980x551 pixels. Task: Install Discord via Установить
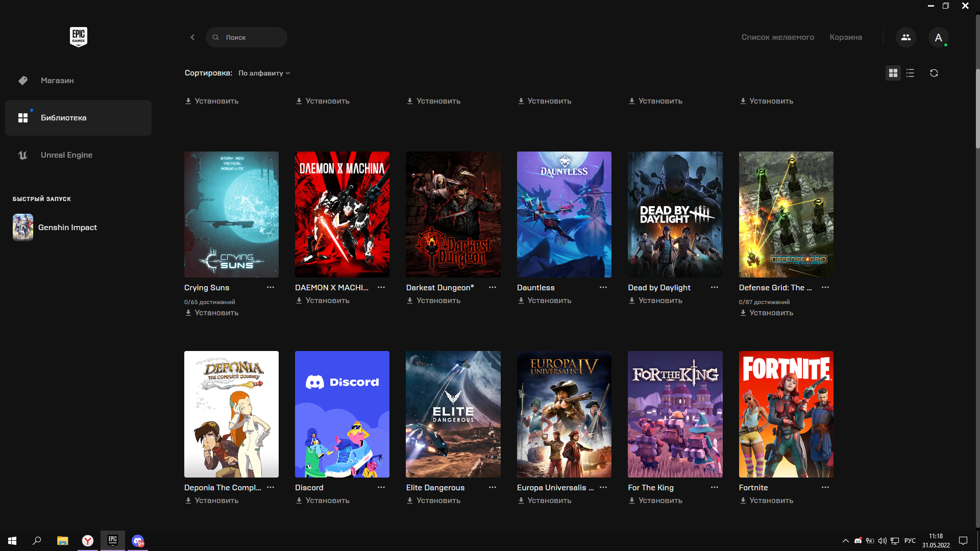coord(323,500)
